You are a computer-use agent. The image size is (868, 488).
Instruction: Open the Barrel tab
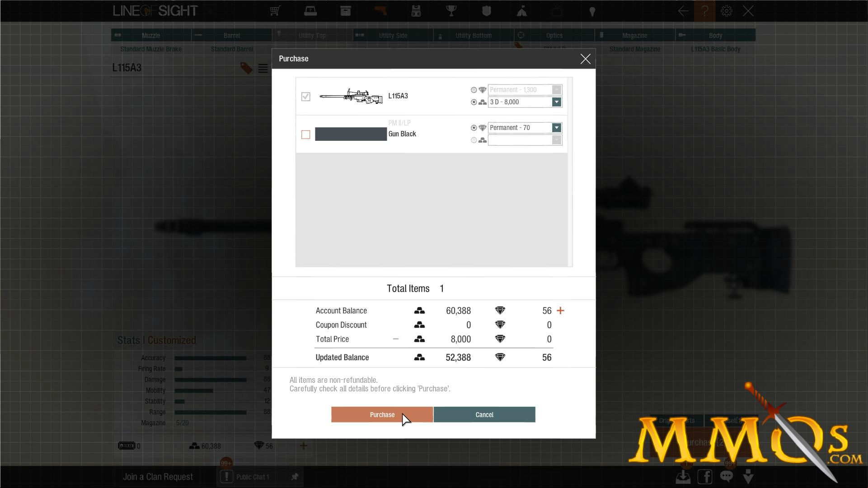(x=232, y=35)
